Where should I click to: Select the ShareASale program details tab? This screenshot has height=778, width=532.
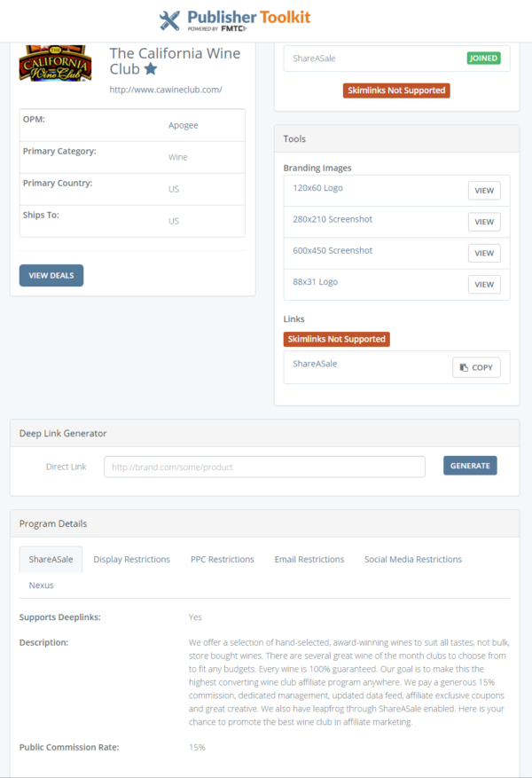pyautogui.click(x=51, y=559)
